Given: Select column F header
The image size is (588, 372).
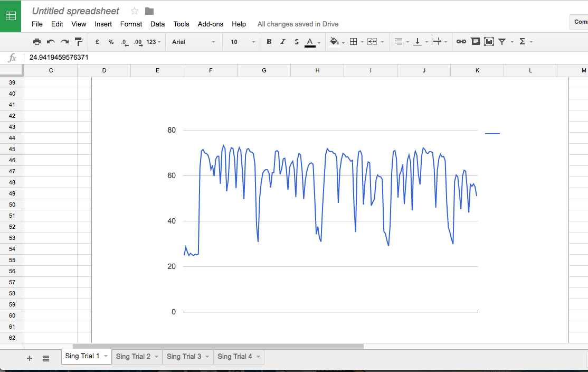Looking at the screenshot, I should (211, 70).
